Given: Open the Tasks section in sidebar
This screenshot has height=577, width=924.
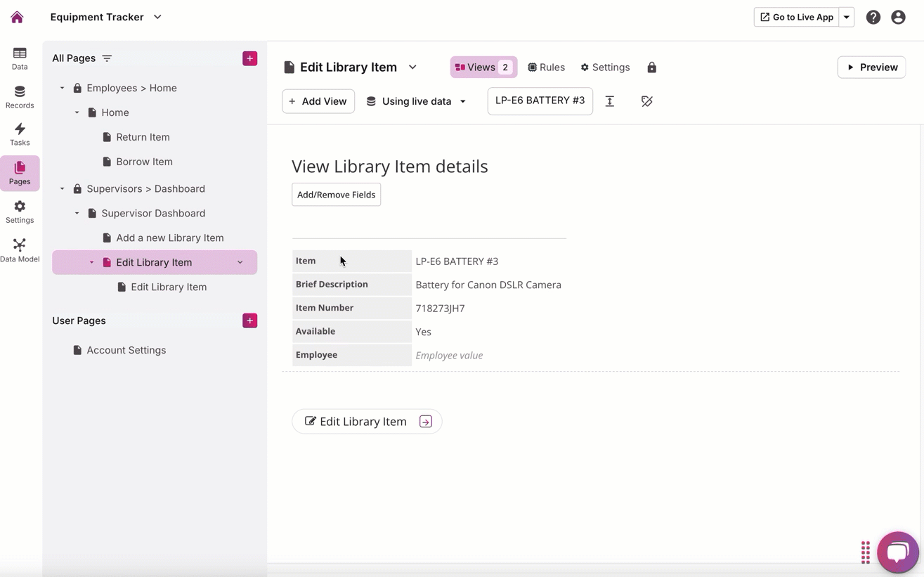Looking at the screenshot, I should [x=20, y=134].
